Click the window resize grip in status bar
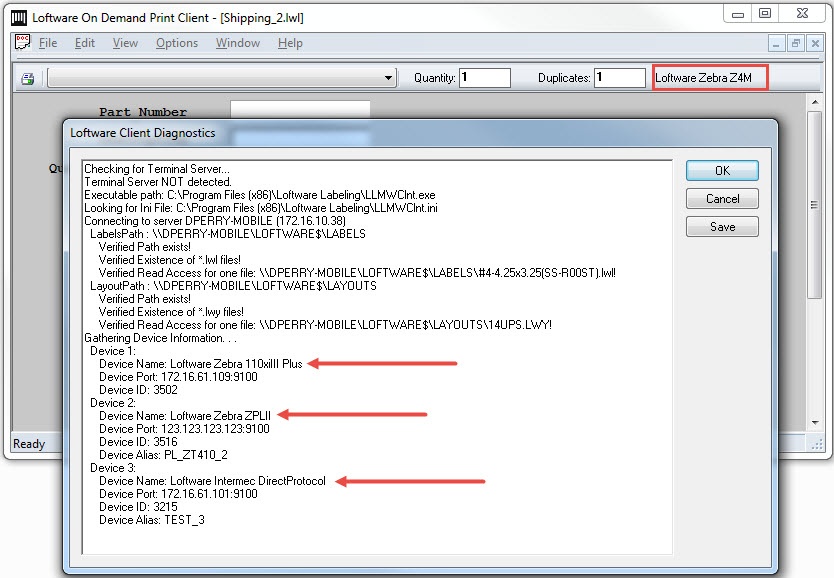This screenshot has width=834, height=578. pos(816,445)
